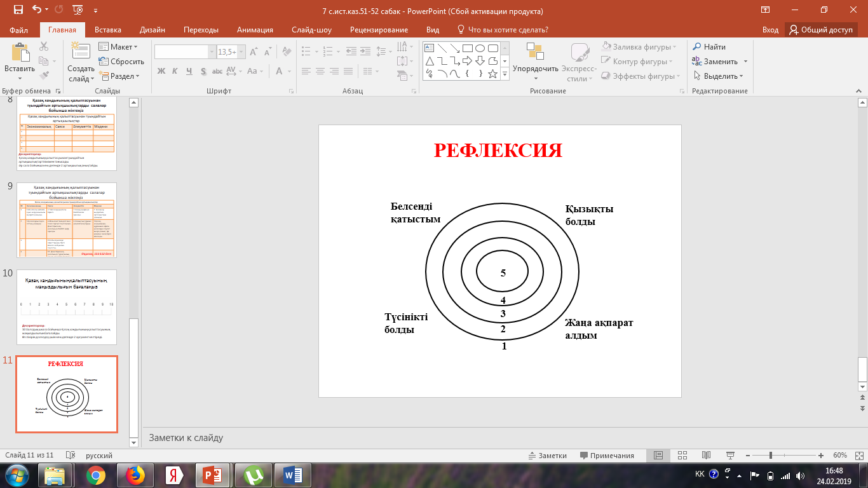868x488 pixels.
Task: Expand the Упорядочить arrange dropdown
Action: [x=535, y=69]
